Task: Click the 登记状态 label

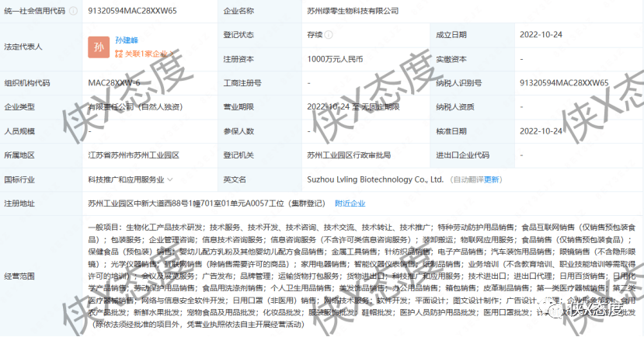Action: pos(238,35)
